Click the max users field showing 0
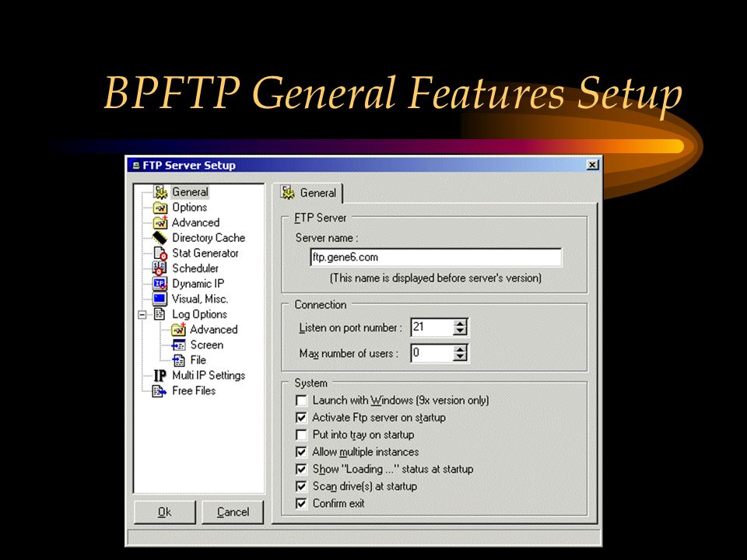 pyautogui.click(x=432, y=353)
